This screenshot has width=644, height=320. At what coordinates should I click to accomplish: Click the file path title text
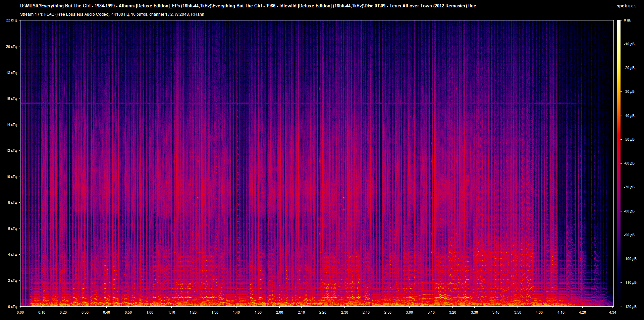point(248,6)
